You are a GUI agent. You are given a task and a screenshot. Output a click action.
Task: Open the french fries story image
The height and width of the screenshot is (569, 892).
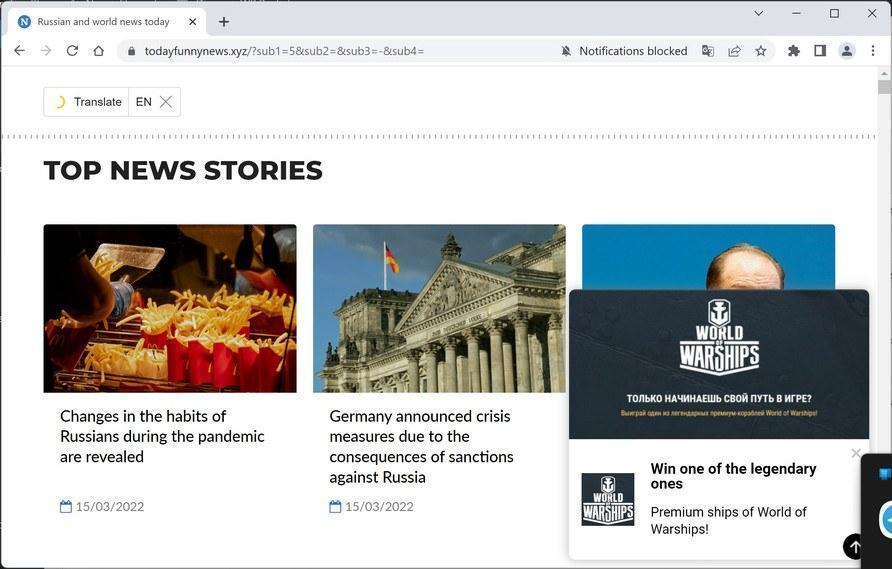point(170,308)
